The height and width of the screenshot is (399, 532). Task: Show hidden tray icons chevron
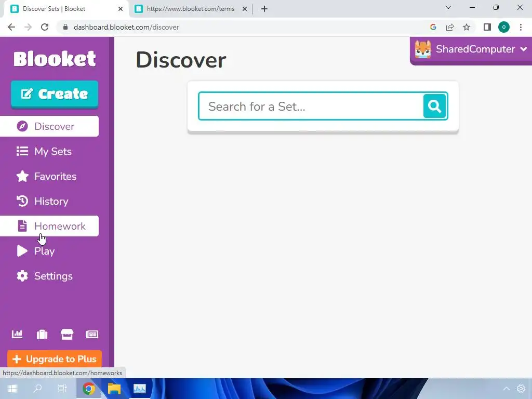point(506,389)
